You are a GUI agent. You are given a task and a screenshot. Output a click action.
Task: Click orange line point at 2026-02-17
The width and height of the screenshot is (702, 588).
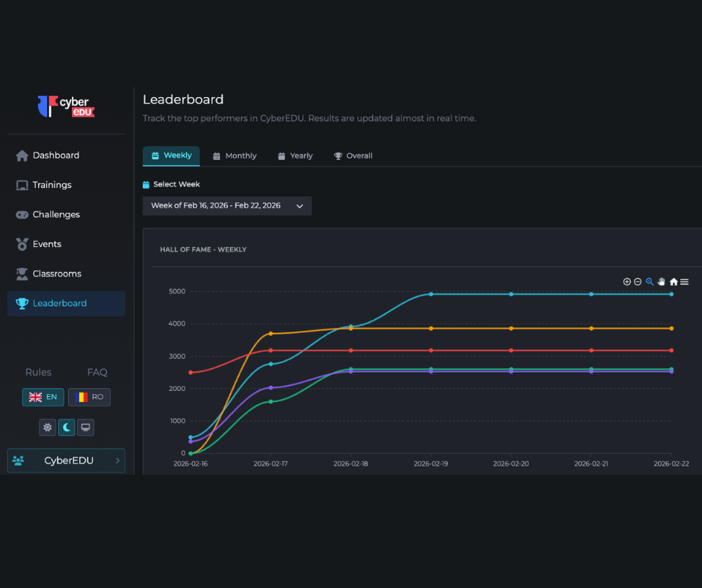click(271, 334)
